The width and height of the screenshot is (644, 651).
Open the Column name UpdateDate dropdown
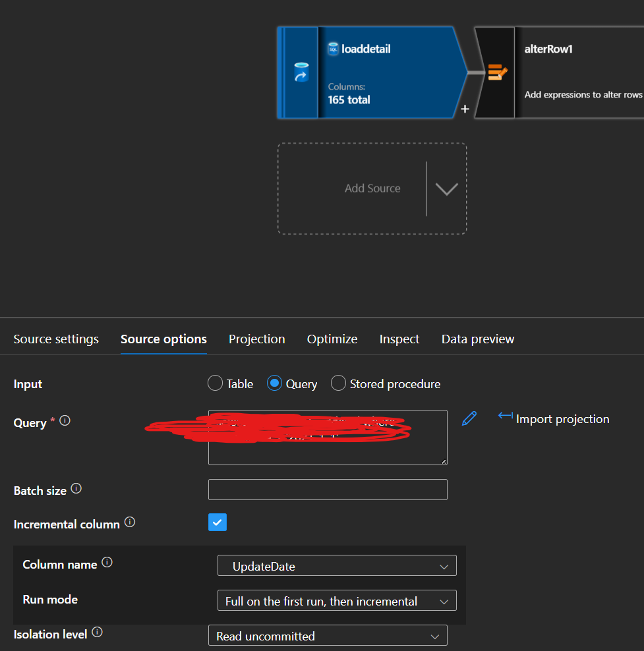pos(337,565)
